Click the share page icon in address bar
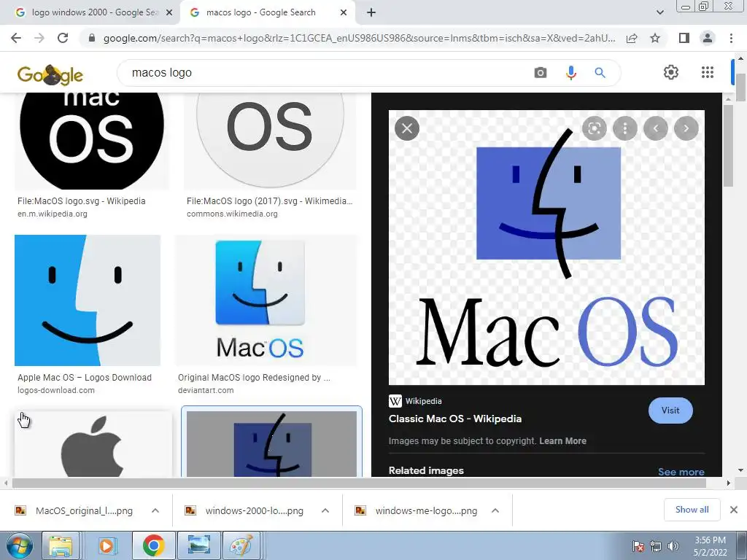Screen dimensions: 747x560 click(632, 38)
